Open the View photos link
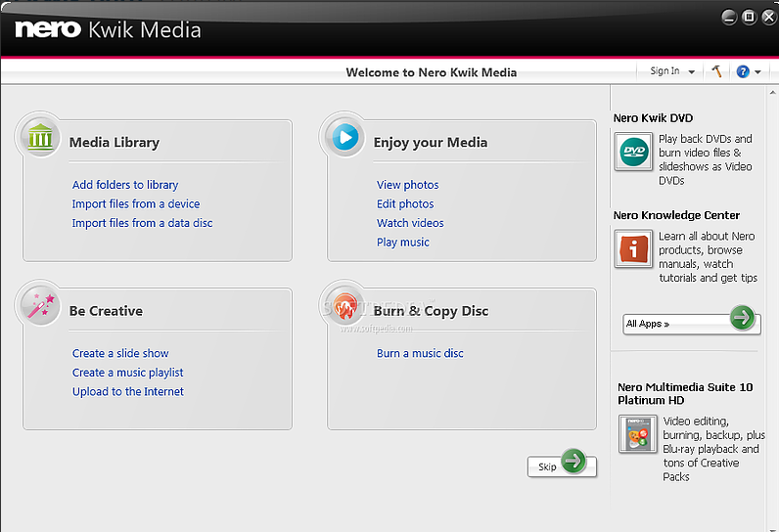The width and height of the screenshot is (779, 532). point(407,185)
